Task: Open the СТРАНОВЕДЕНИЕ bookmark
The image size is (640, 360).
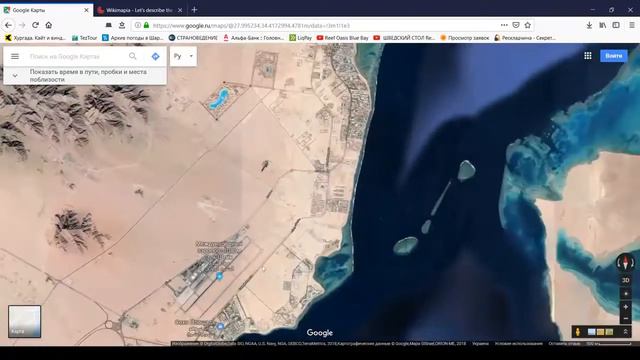Action: click(193, 38)
